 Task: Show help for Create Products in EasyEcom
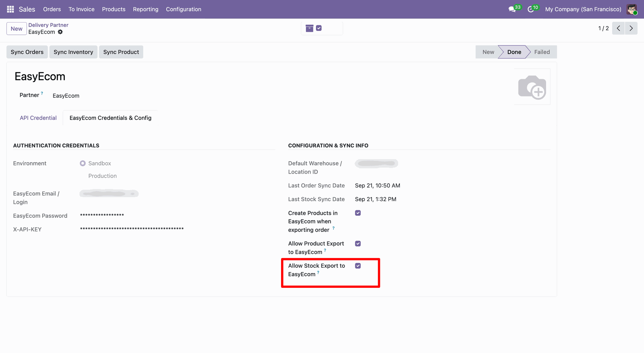pyautogui.click(x=333, y=228)
